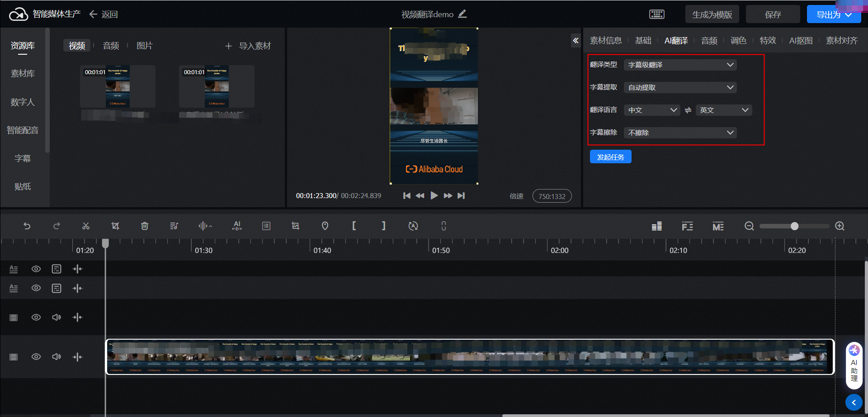Open the AI audio tool icon
The height and width of the screenshot is (417, 868).
[237, 226]
